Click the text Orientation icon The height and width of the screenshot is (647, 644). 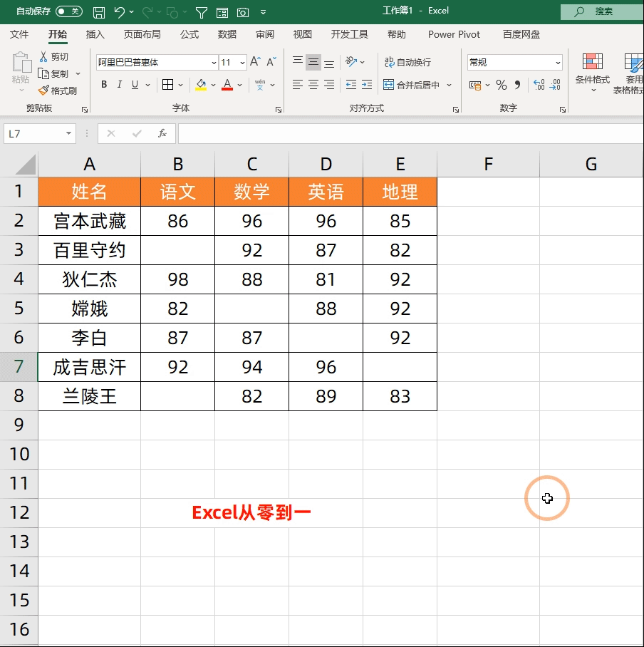[351, 62]
